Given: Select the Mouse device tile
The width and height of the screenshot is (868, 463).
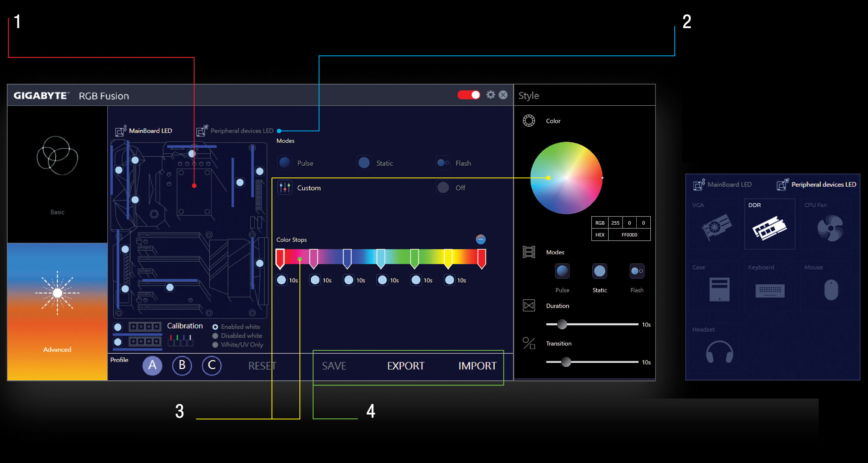Looking at the screenshot, I should click(x=826, y=286).
